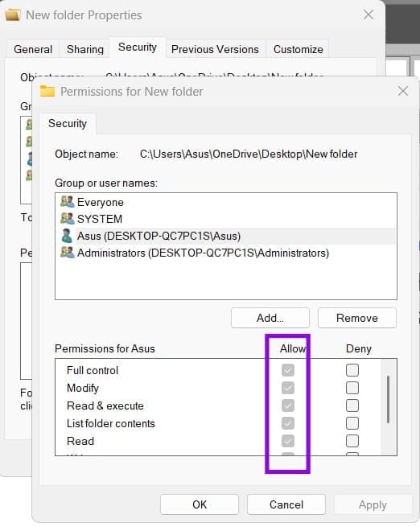
Task: Click the Full control permission label
Action: pos(93,370)
